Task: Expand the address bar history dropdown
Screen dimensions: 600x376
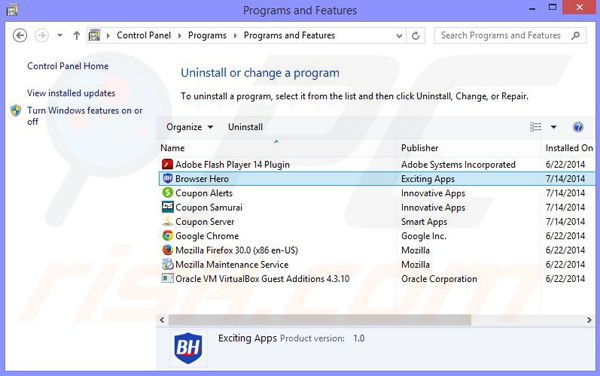Action: click(x=399, y=36)
